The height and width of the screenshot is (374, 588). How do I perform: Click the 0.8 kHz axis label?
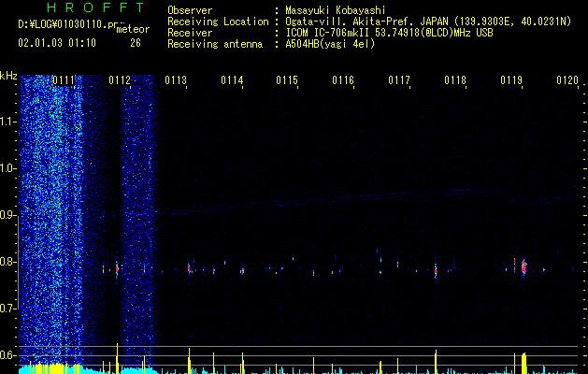pyautogui.click(x=7, y=262)
